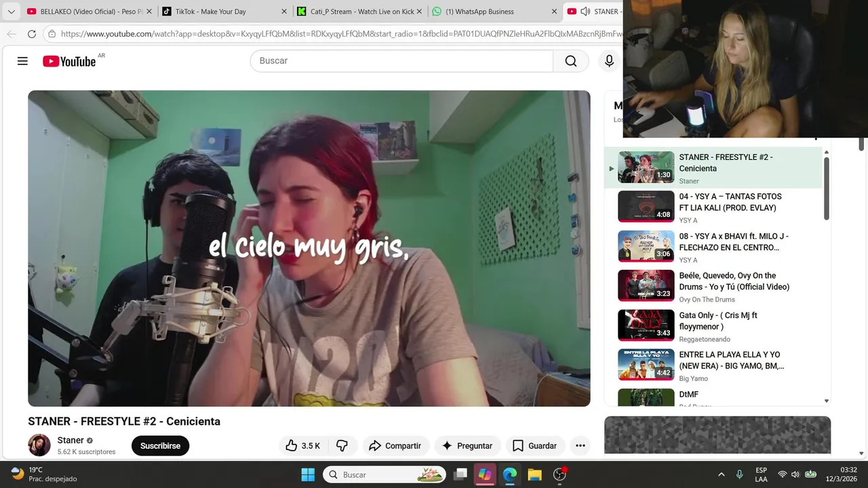
Task: Open the weather widget 19°C
Action: point(44,474)
